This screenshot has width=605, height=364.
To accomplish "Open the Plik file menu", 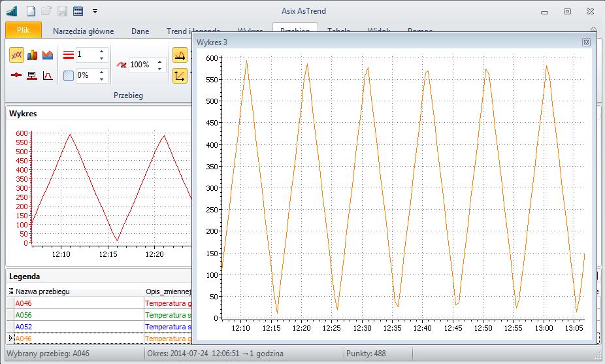I will click(23, 30).
